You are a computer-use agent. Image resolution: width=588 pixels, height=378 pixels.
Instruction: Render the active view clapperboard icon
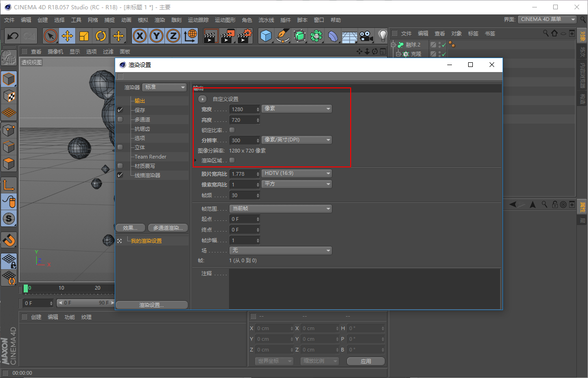click(x=211, y=36)
